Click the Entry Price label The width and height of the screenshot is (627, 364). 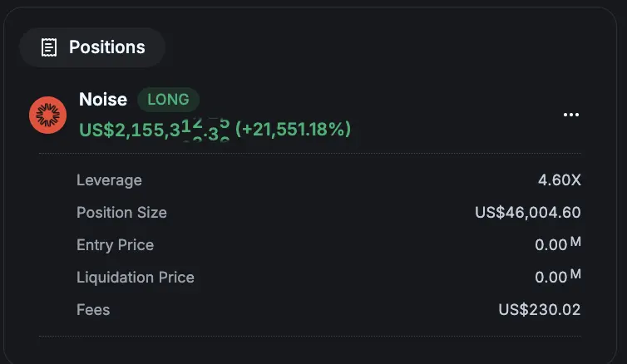pyautogui.click(x=115, y=245)
